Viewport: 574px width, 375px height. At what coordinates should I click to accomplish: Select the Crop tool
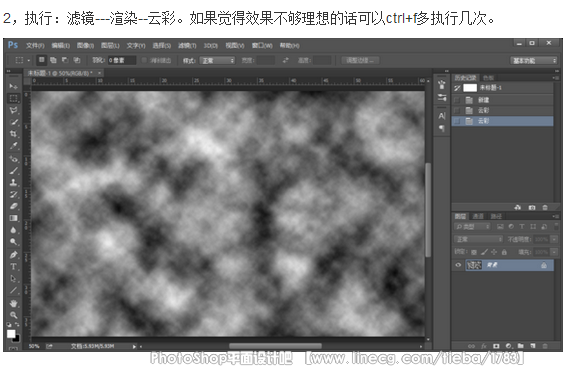tap(13, 134)
